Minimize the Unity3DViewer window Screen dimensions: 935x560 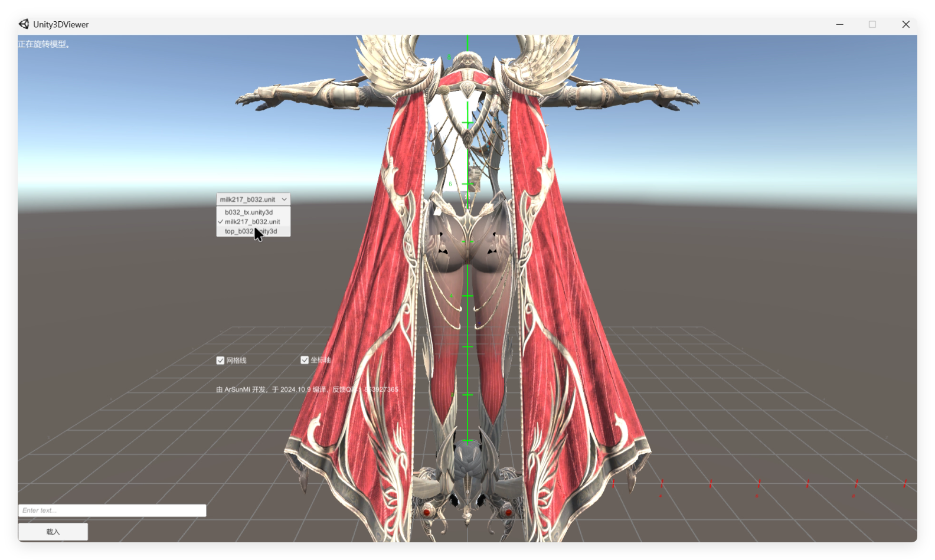839,24
